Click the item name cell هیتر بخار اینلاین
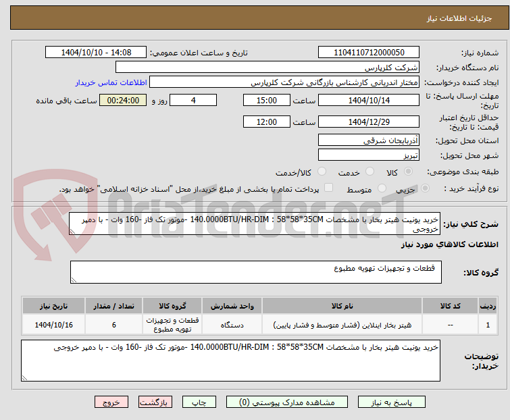This screenshot has width=510, height=420. pyautogui.click(x=342, y=325)
